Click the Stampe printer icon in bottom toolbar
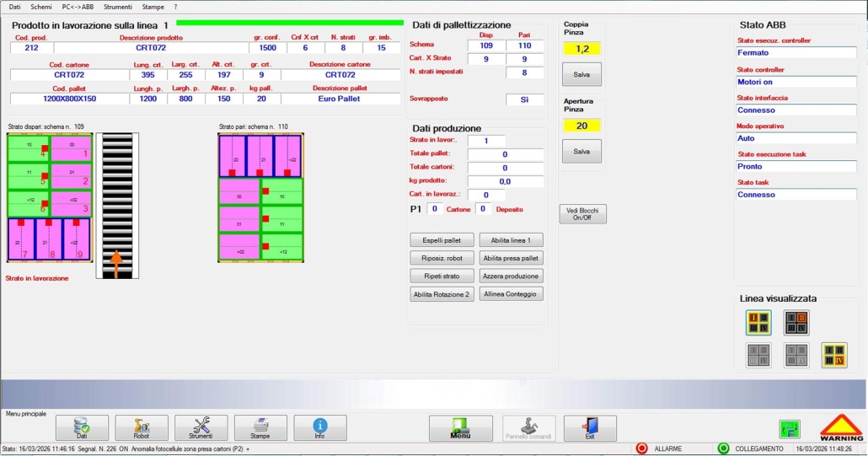The image size is (868, 456). 260,427
